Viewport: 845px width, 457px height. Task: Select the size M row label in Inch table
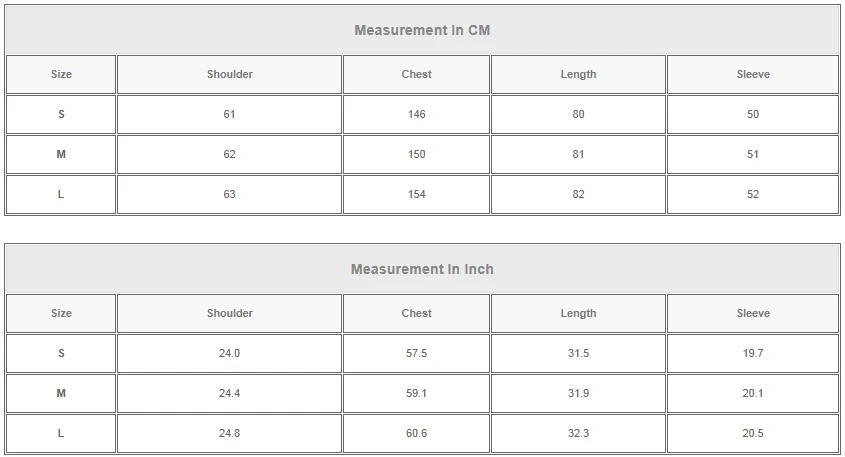point(61,393)
